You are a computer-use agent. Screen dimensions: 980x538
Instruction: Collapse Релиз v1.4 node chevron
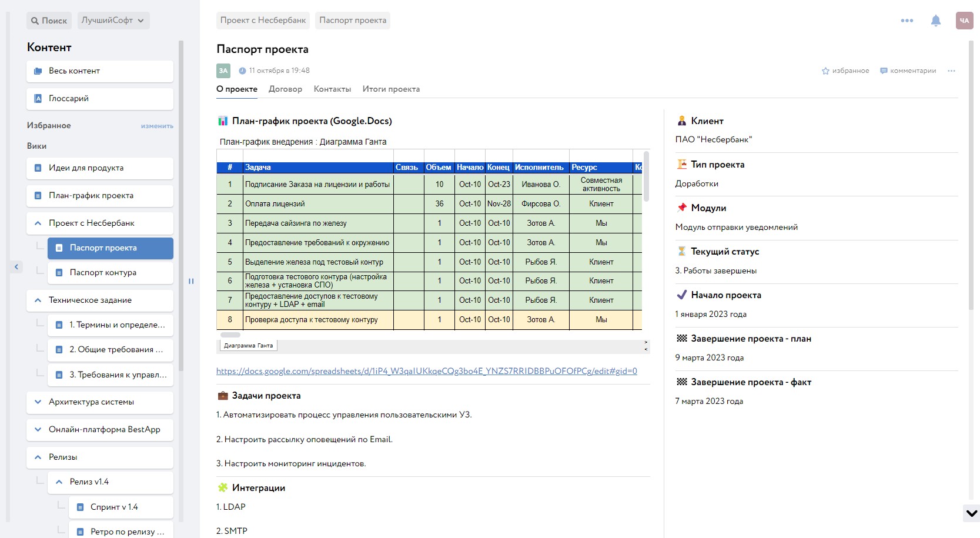click(x=59, y=482)
